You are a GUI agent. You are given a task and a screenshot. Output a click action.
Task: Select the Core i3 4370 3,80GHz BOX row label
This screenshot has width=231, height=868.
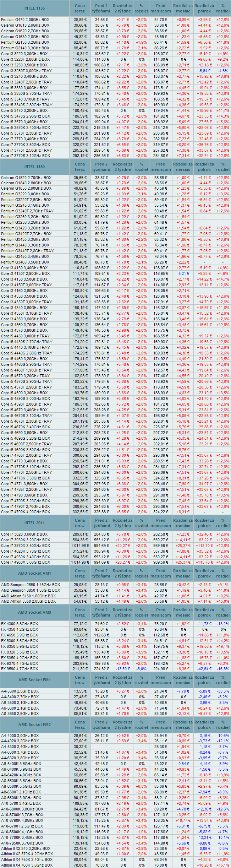(24, 330)
